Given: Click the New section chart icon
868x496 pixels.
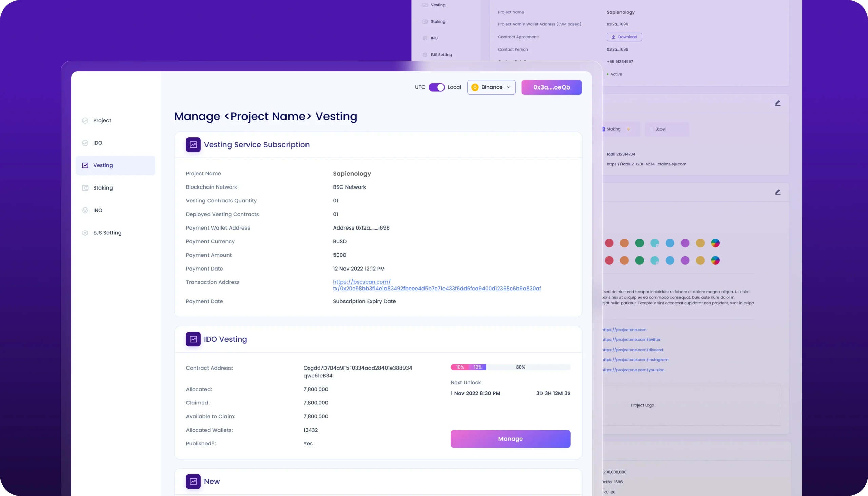Looking at the screenshot, I should (193, 481).
